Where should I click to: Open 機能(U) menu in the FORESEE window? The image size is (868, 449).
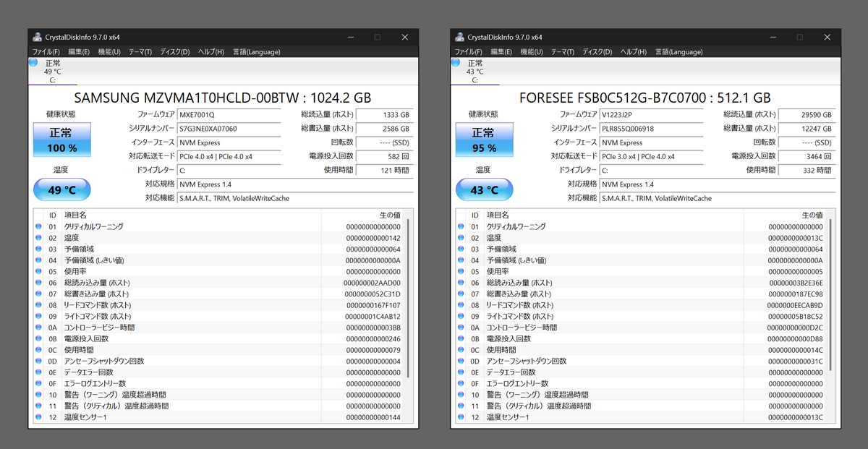pyautogui.click(x=532, y=52)
